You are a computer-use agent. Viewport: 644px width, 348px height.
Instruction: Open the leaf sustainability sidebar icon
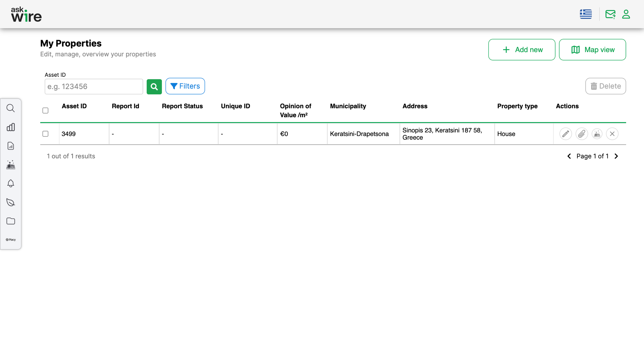pyautogui.click(x=11, y=202)
